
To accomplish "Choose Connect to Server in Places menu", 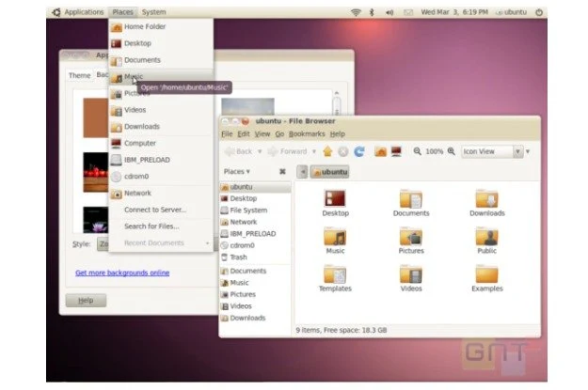I will (x=155, y=210).
